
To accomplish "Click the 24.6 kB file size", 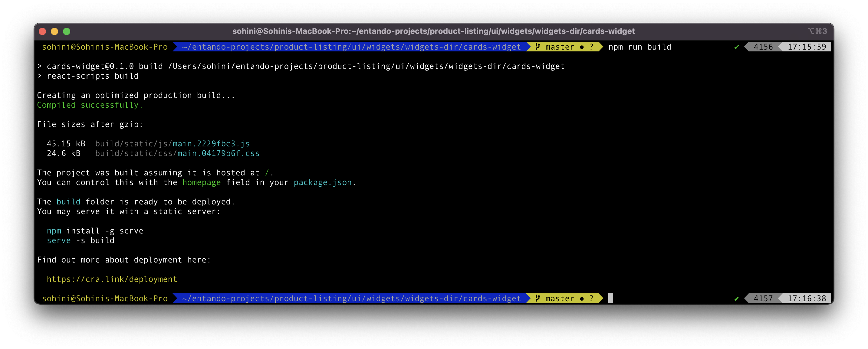I will coord(64,153).
